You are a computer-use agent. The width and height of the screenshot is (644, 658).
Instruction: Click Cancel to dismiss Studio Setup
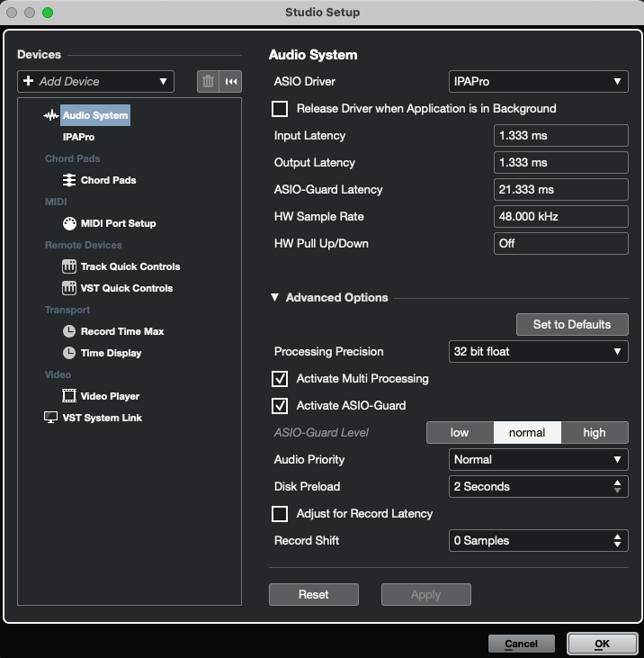522,644
